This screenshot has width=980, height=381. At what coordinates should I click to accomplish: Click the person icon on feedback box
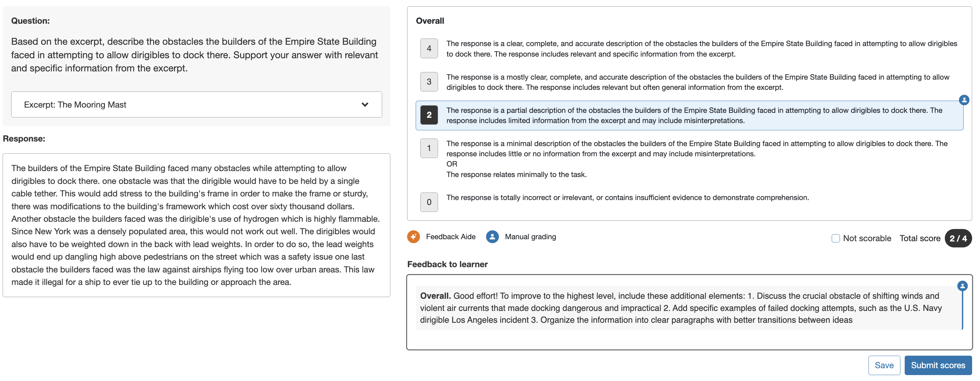(x=962, y=286)
